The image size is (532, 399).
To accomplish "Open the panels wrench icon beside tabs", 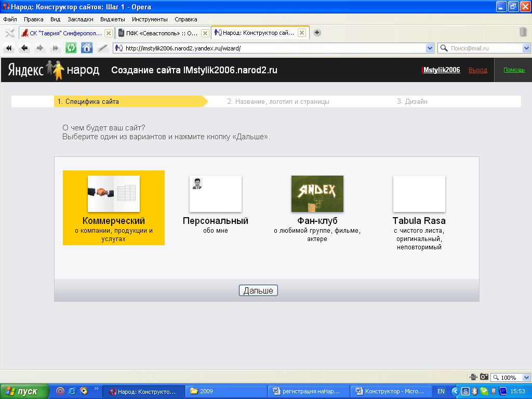I will pos(9,33).
